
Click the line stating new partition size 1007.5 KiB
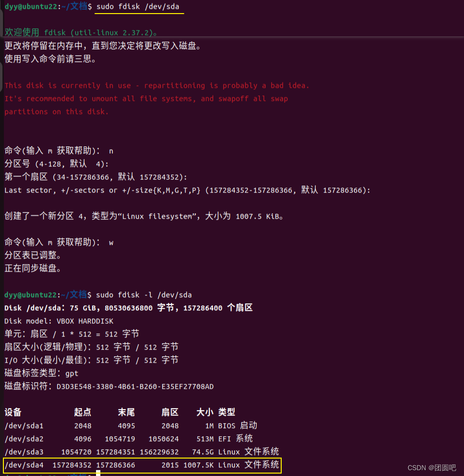[144, 216]
